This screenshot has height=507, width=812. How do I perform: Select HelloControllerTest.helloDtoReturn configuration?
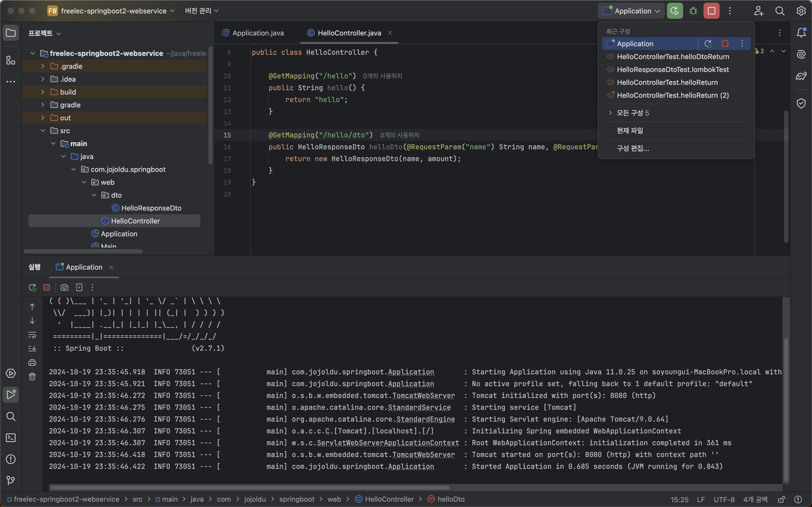673,57
